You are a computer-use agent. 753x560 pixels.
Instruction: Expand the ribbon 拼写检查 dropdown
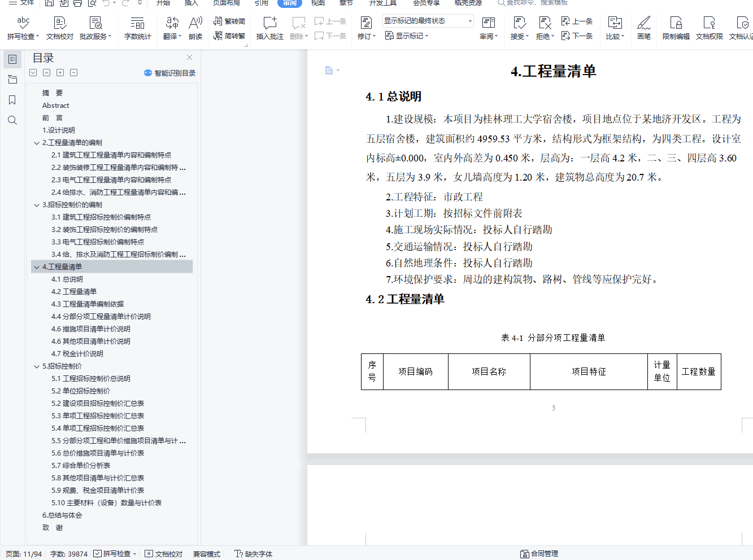[37, 37]
